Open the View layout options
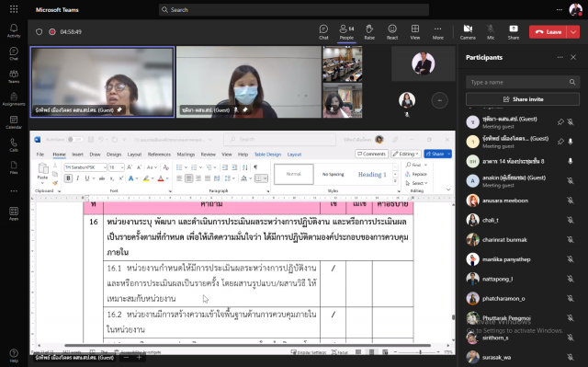The height and width of the screenshot is (367, 588). point(415,32)
